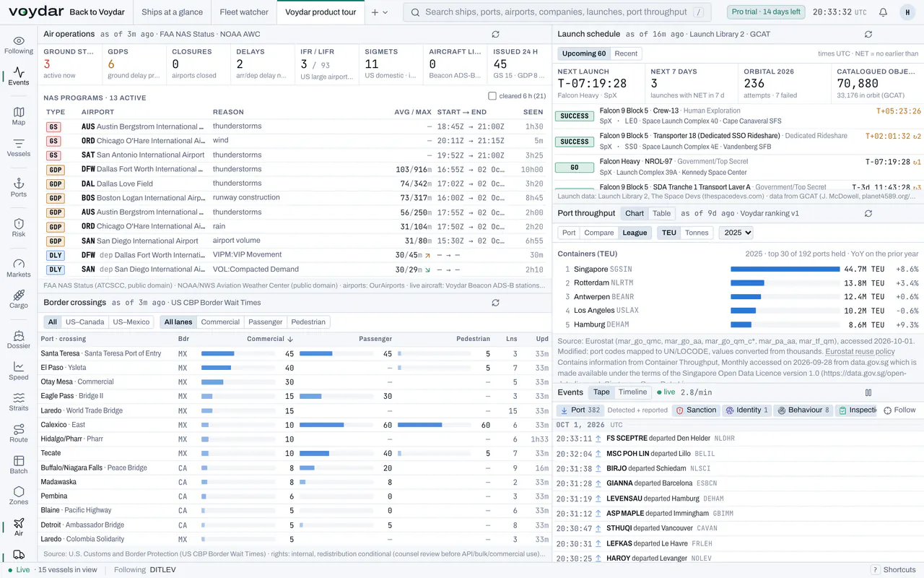Show Recent launches tab

[x=626, y=53]
